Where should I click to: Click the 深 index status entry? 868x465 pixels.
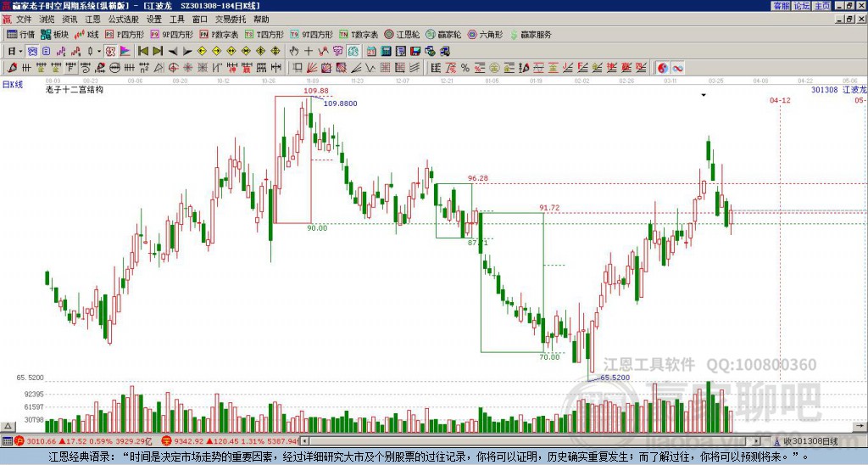pyautogui.click(x=231, y=442)
